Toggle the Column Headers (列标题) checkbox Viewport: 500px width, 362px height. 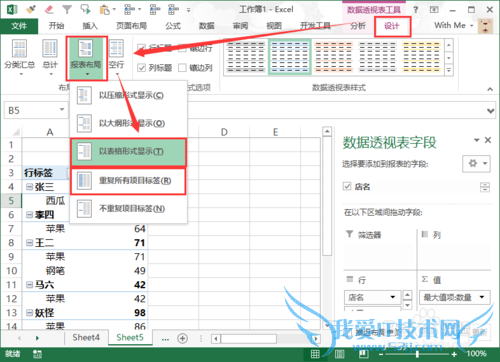point(141,68)
